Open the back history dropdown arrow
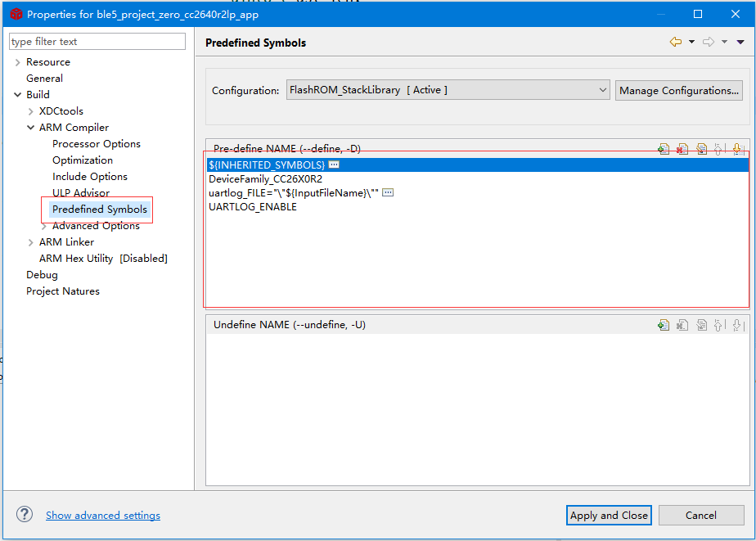 coord(691,42)
